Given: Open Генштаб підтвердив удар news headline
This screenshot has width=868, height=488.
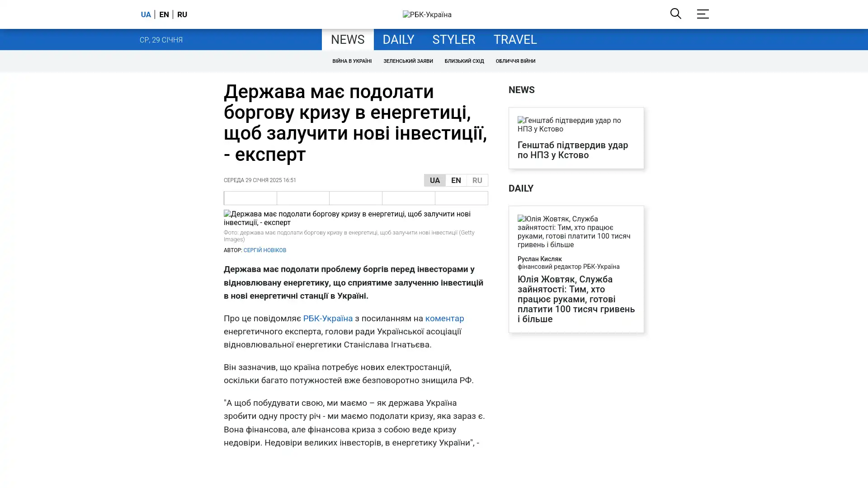Looking at the screenshot, I should [x=572, y=150].
